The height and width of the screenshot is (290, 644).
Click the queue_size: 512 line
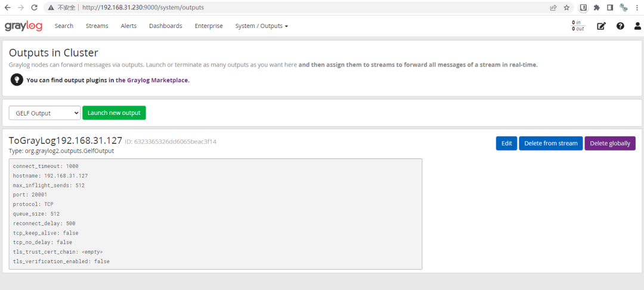tap(36, 214)
